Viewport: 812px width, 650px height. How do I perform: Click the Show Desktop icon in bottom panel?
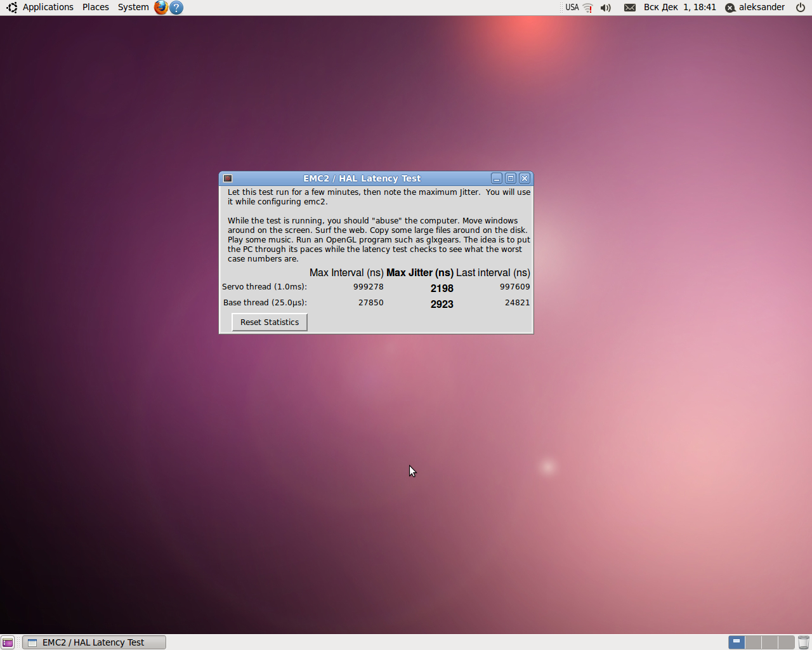point(8,642)
